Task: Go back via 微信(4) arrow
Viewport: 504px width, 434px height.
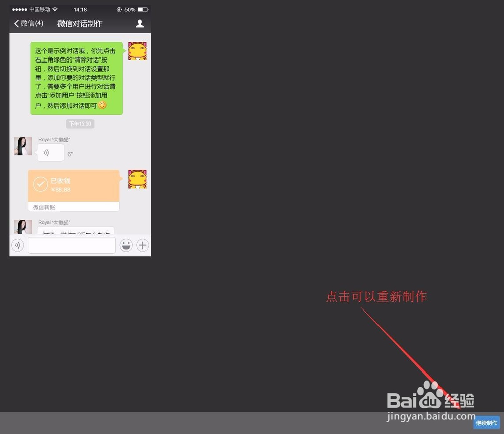Action: click(29, 23)
